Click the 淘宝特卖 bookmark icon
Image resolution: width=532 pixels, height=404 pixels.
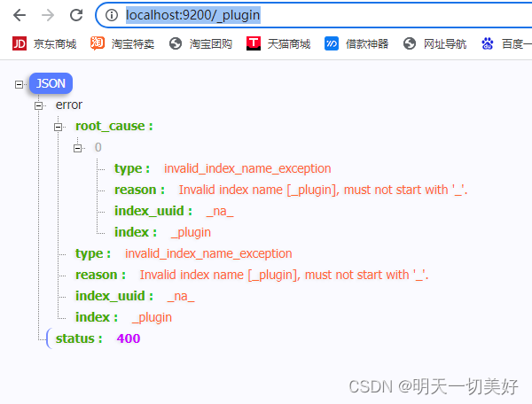pyautogui.click(x=98, y=43)
